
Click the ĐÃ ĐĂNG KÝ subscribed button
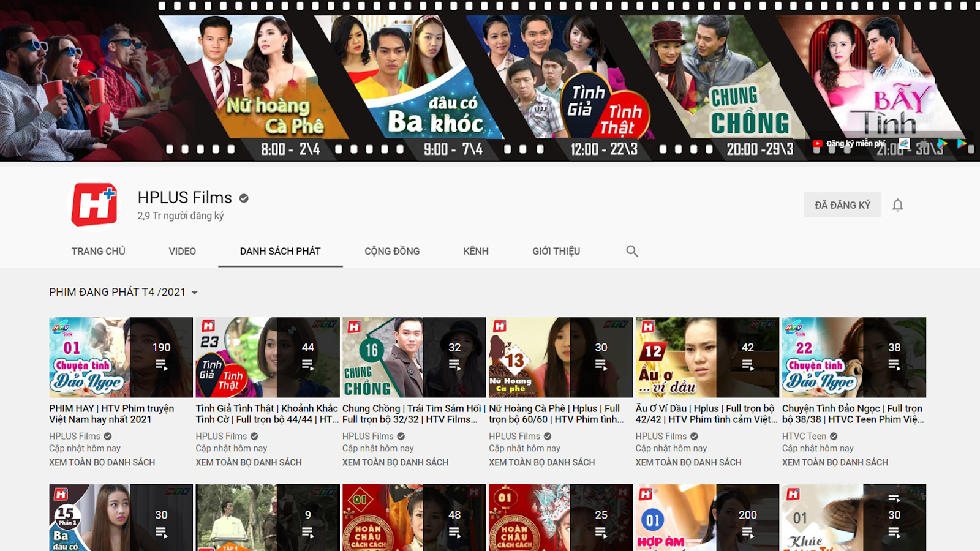[842, 205]
